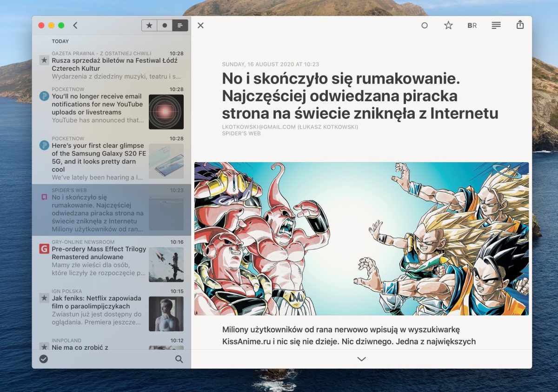Click the article date SUNDAY, 16 AUGUST 2020
The width and height of the screenshot is (558, 392).
[x=271, y=64]
